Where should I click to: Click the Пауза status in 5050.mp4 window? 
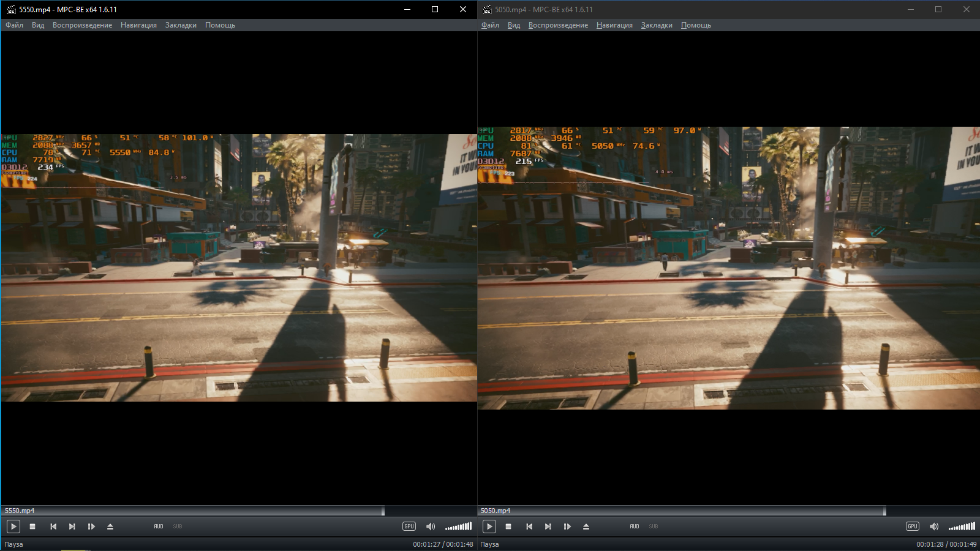(489, 544)
